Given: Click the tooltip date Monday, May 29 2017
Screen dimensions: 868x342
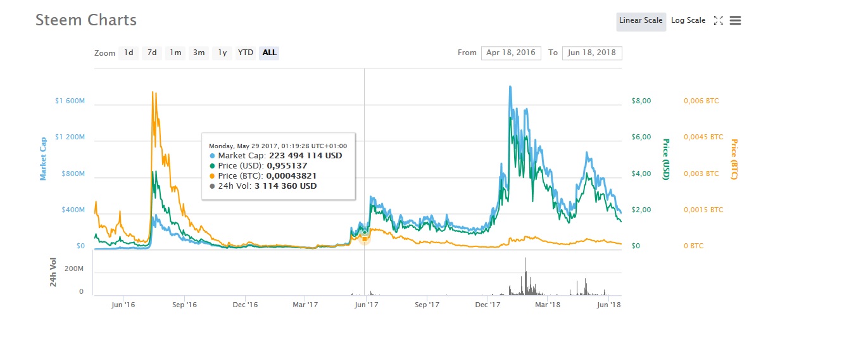Looking at the screenshot, I should point(278,146).
